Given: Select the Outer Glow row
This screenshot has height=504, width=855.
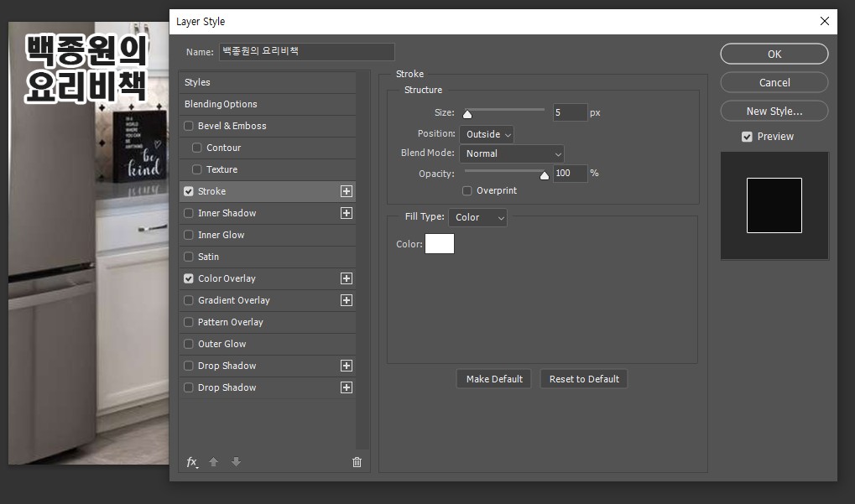Looking at the screenshot, I should point(267,344).
